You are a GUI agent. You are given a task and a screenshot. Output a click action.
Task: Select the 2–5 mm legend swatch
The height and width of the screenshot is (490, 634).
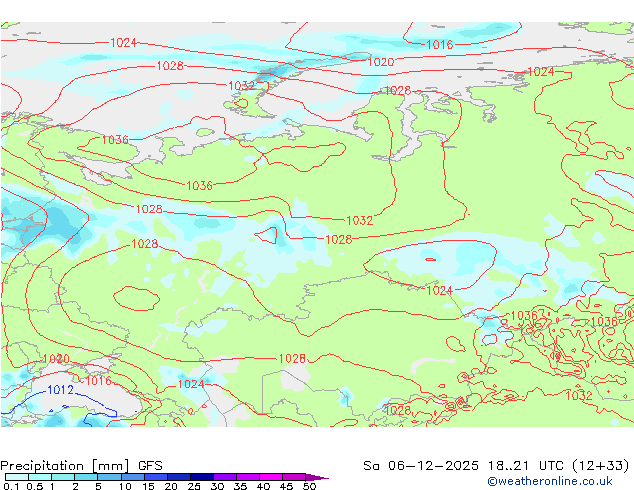pyautogui.click(x=86, y=477)
